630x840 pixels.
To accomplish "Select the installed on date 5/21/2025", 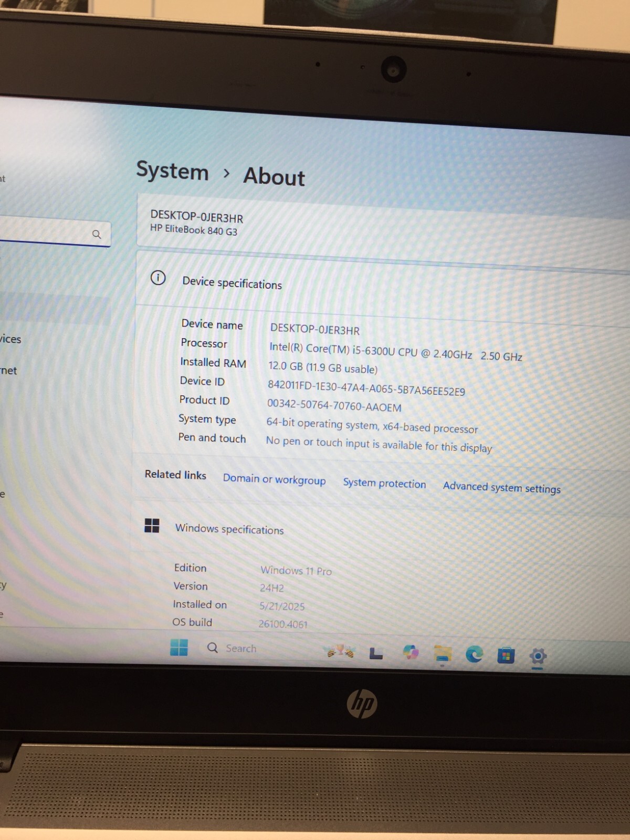I will click(x=281, y=606).
